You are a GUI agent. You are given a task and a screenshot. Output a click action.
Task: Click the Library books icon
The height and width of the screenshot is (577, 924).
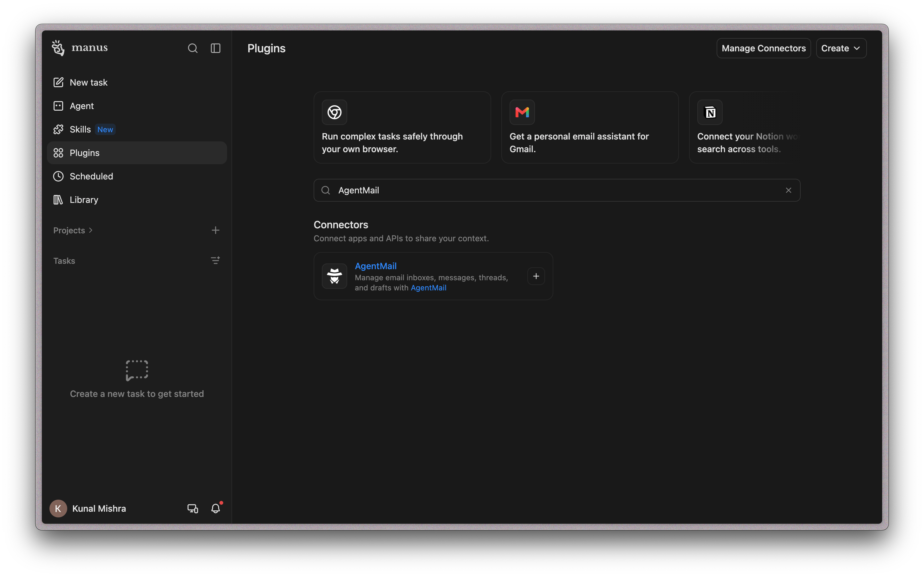58,200
